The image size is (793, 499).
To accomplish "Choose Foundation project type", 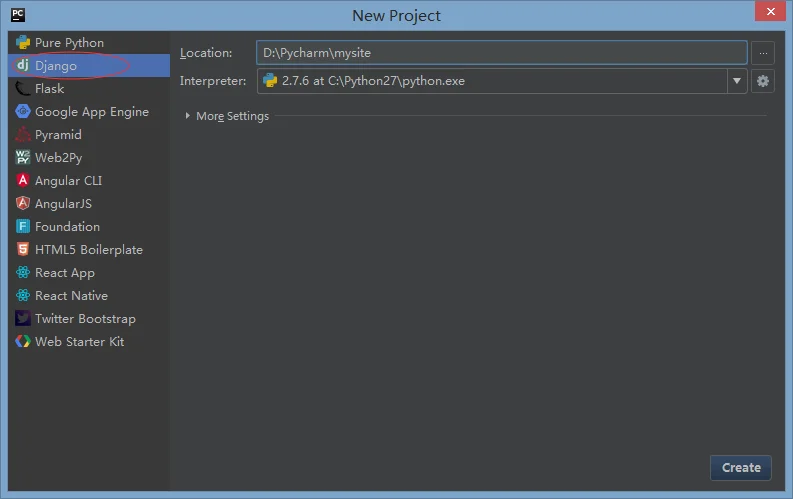I will coord(89,226).
